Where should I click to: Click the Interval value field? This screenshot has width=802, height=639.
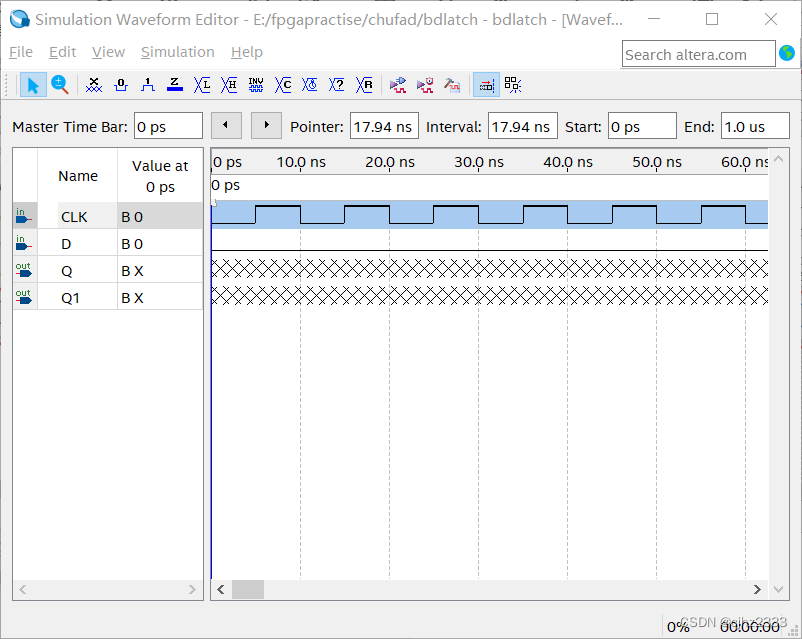tap(523, 126)
